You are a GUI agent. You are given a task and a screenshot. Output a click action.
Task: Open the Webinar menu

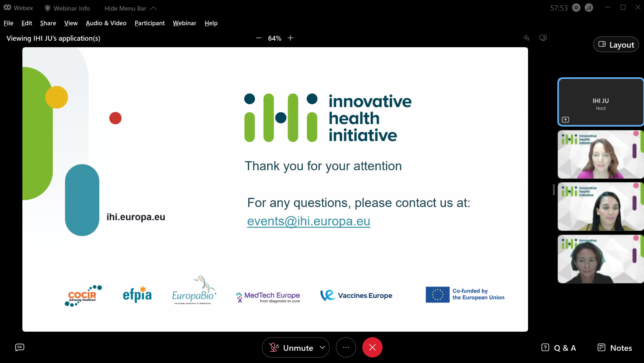pos(185,23)
